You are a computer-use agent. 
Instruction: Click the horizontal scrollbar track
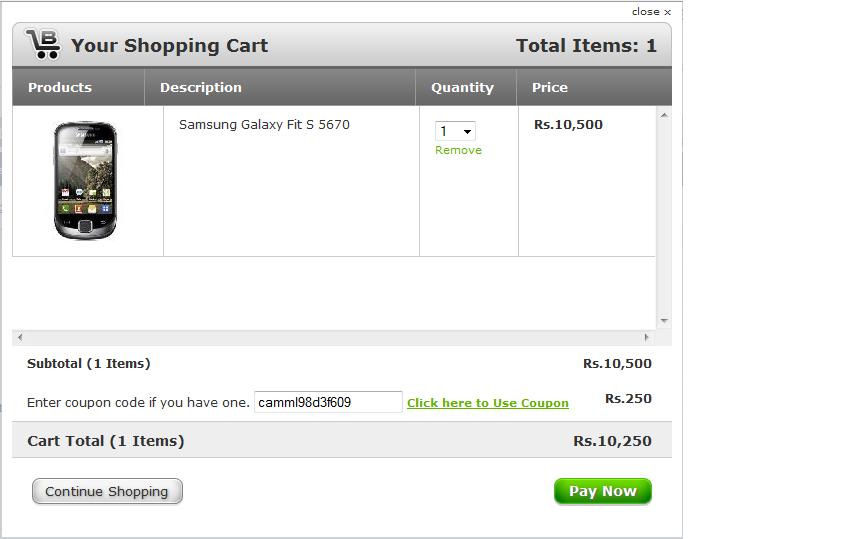point(333,337)
